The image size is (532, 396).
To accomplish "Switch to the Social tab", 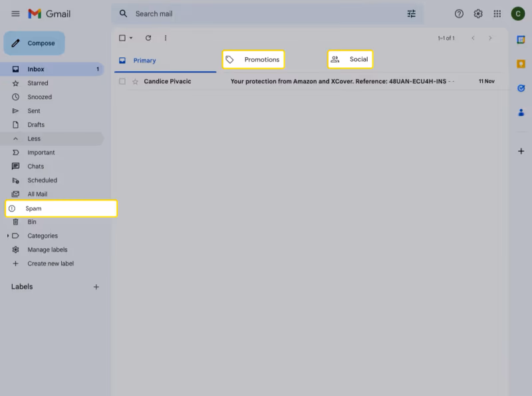I will click(350, 59).
